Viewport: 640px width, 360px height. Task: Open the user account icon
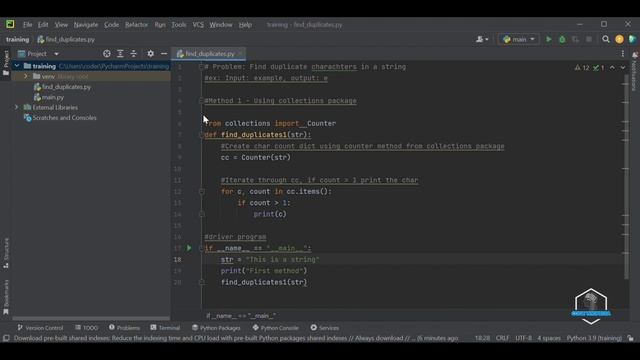[x=482, y=39]
